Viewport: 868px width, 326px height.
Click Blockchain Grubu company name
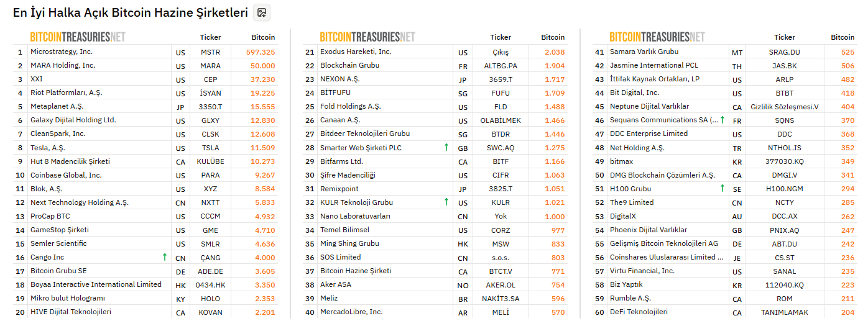coord(349,65)
